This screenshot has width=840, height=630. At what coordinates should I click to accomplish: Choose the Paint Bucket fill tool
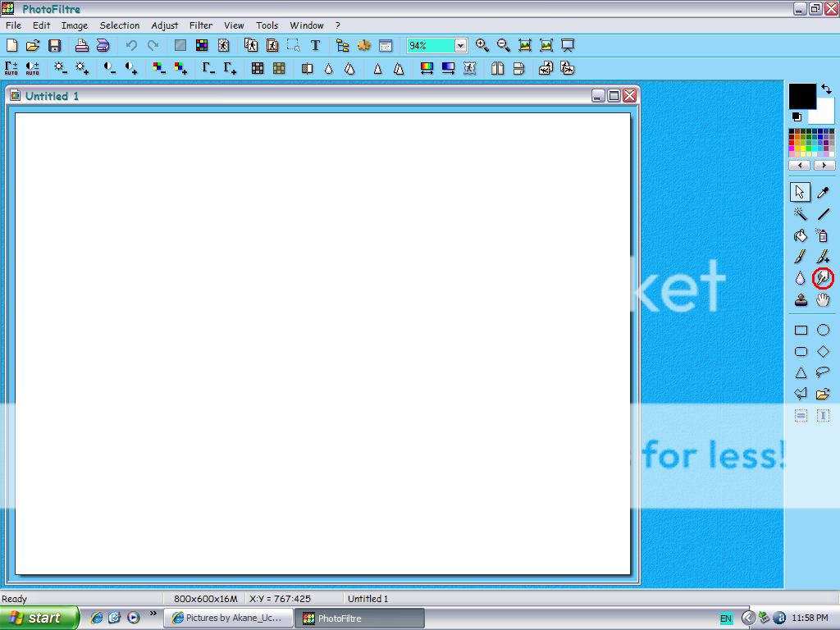pyautogui.click(x=801, y=235)
